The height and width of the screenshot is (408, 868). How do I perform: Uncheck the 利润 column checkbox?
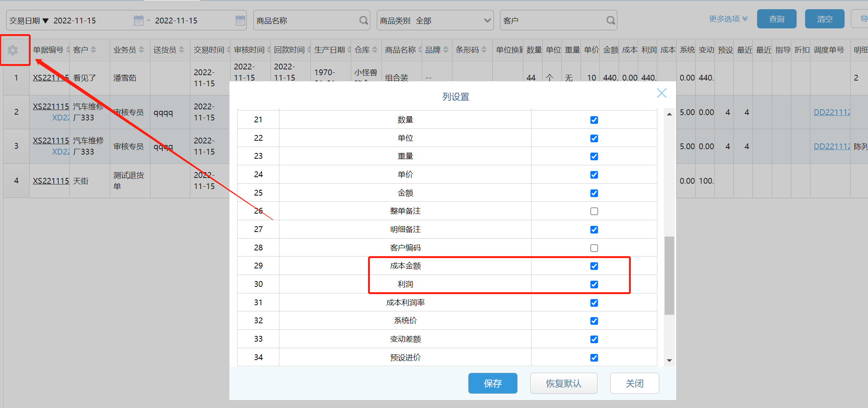point(594,285)
